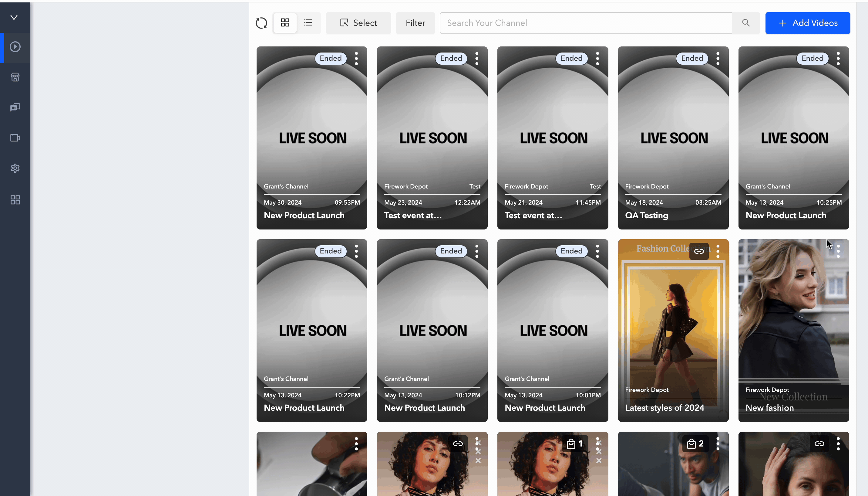The width and height of the screenshot is (868, 496).
Task: Open the Livestream camera icon in sidebar
Action: point(15,138)
